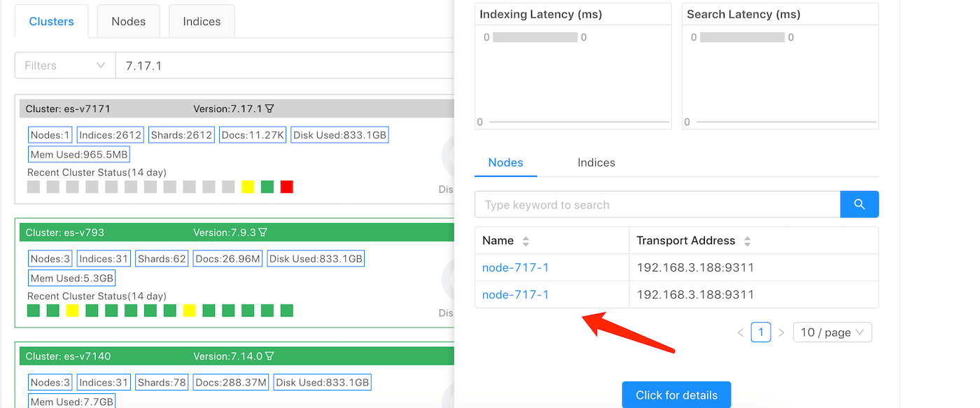The width and height of the screenshot is (980, 408).
Task: Click the blue search magnifier button
Action: [x=859, y=204]
